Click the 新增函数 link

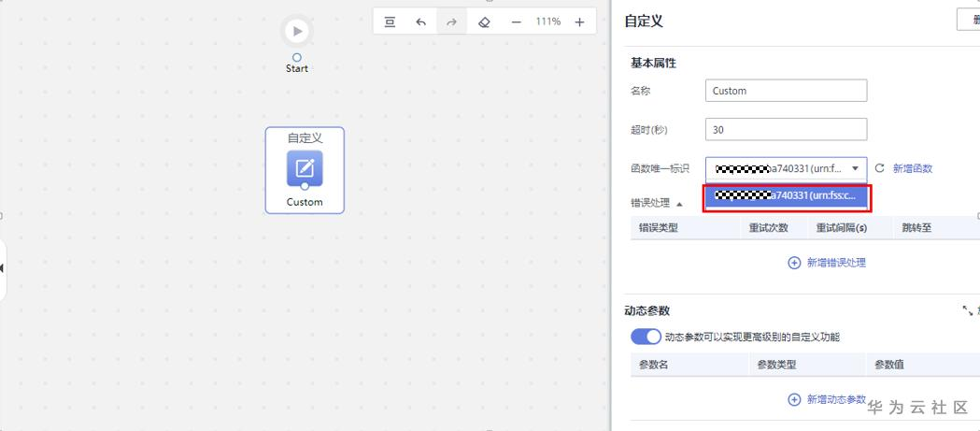click(x=913, y=168)
